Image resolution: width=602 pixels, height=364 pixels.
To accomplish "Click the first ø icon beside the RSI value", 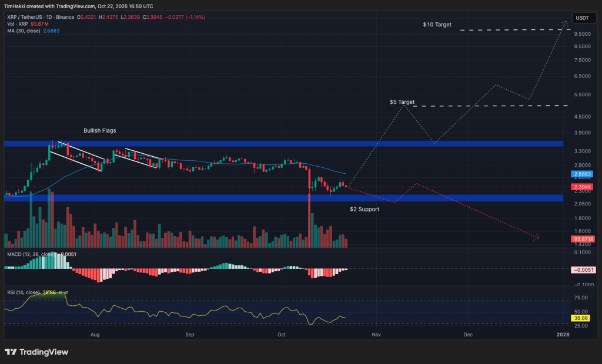I will [61, 292].
